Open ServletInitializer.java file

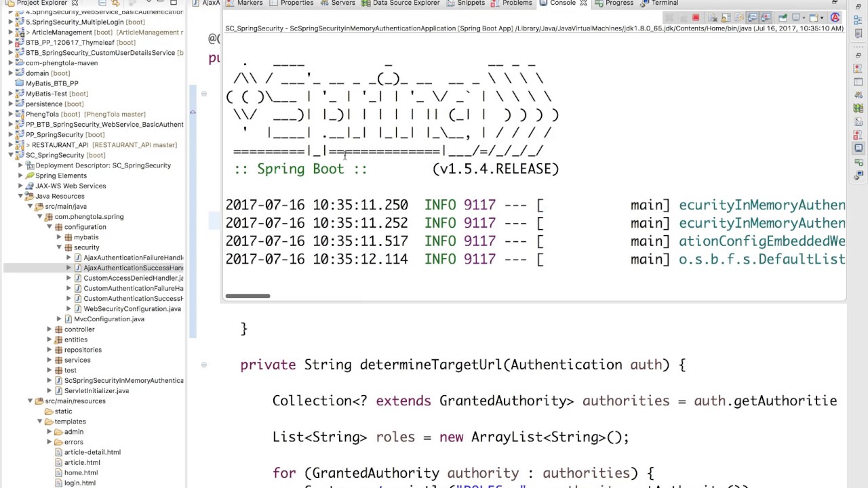(96, 391)
